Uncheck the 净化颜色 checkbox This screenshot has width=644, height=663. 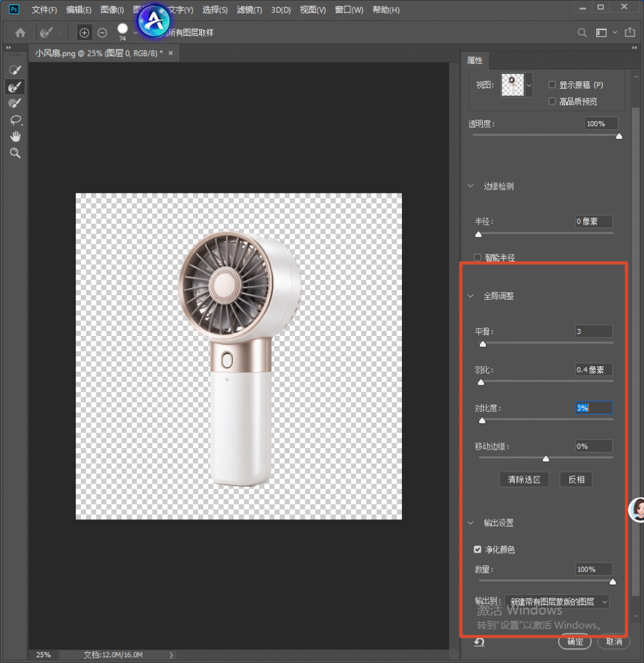point(478,549)
